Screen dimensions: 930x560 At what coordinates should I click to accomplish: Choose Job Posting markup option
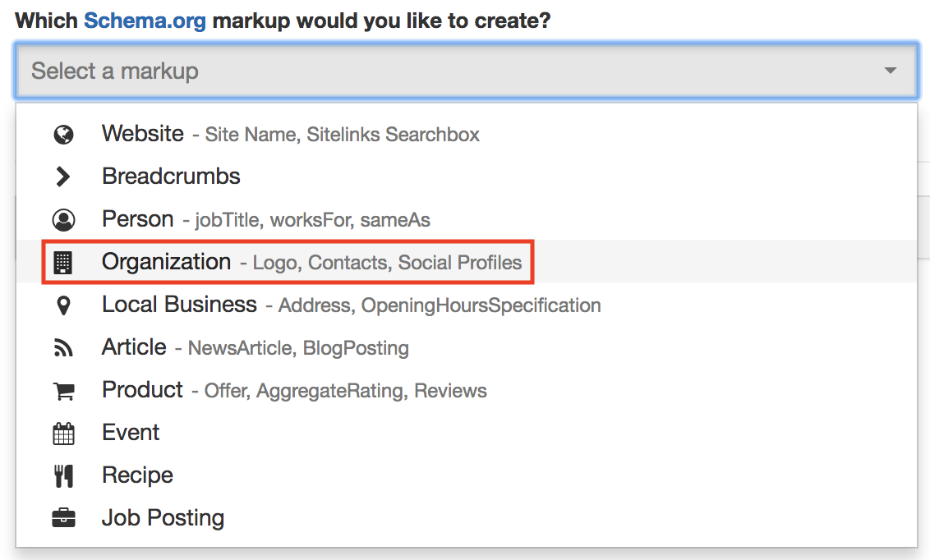[x=163, y=518]
